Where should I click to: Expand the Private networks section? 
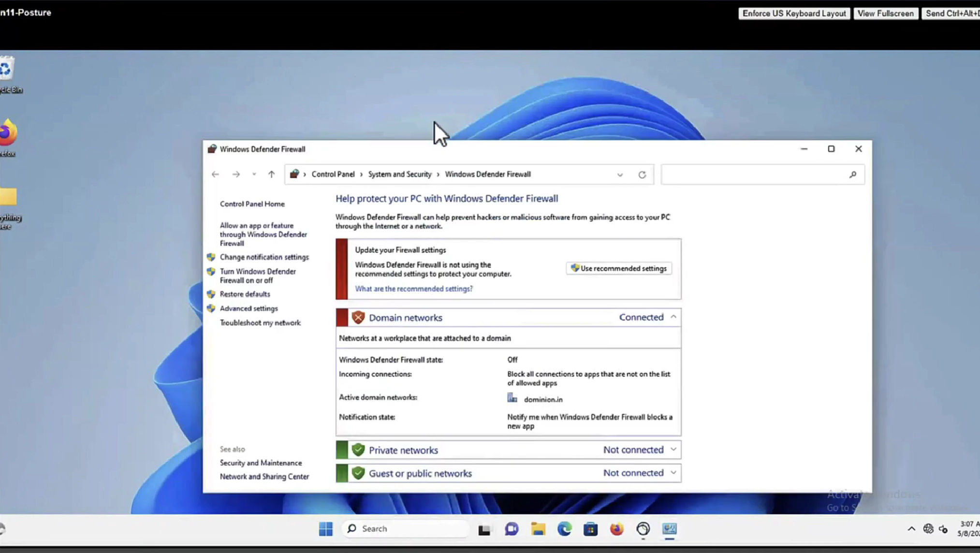click(x=673, y=450)
